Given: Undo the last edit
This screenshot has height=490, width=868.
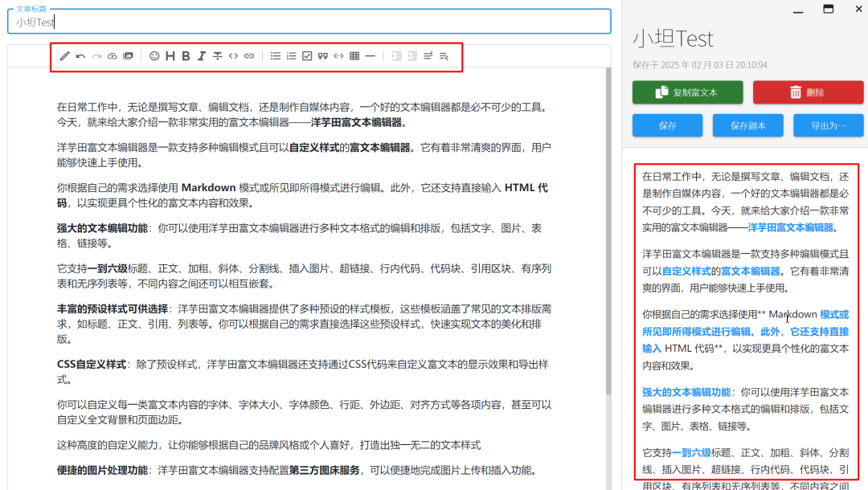Looking at the screenshot, I should 81,56.
